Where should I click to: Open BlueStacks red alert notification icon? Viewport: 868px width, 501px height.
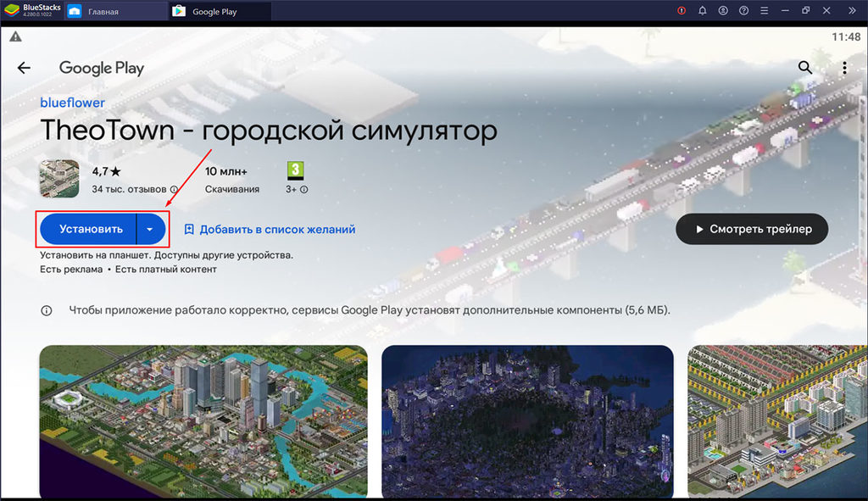point(682,10)
